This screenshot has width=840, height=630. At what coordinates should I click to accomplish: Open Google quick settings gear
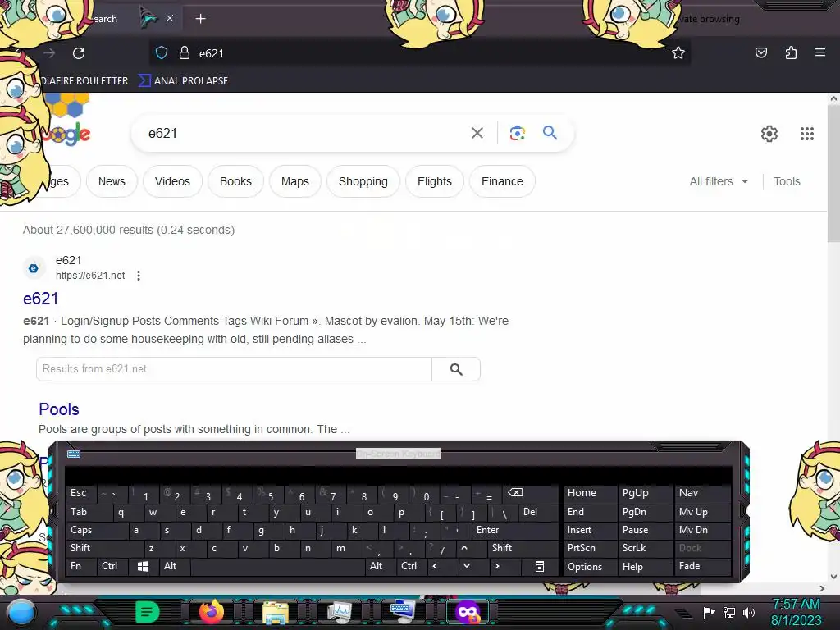(x=769, y=134)
